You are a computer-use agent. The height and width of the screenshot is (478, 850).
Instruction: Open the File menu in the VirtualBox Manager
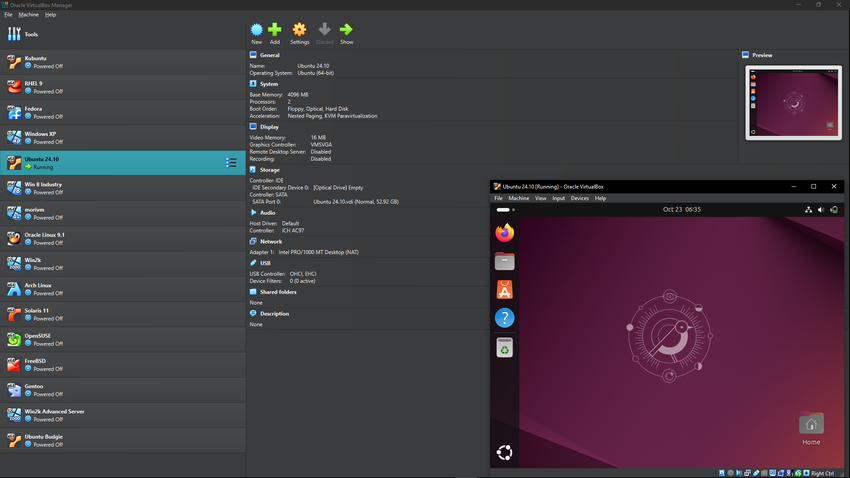pyautogui.click(x=8, y=15)
